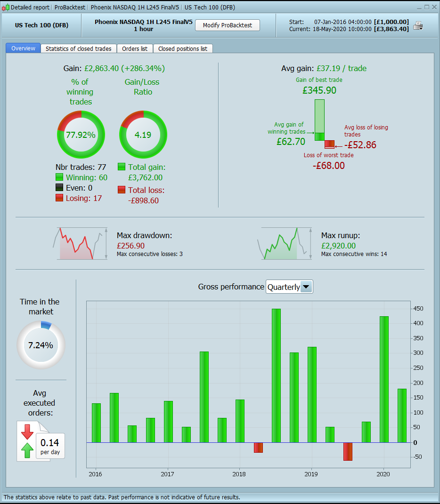This screenshot has height=504, width=440.
Task: Click the avg executed orders arrows icon
Action: [x=27, y=440]
